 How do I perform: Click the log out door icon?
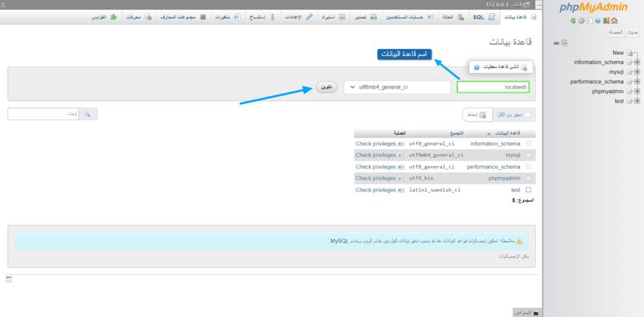click(606, 21)
